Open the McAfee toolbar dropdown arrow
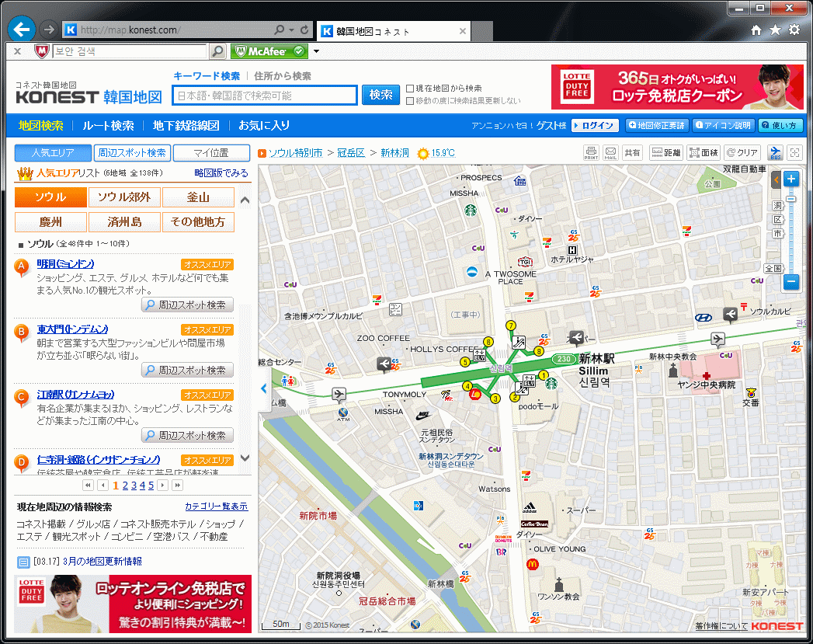This screenshot has width=813, height=644. pyautogui.click(x=316, y=51)
